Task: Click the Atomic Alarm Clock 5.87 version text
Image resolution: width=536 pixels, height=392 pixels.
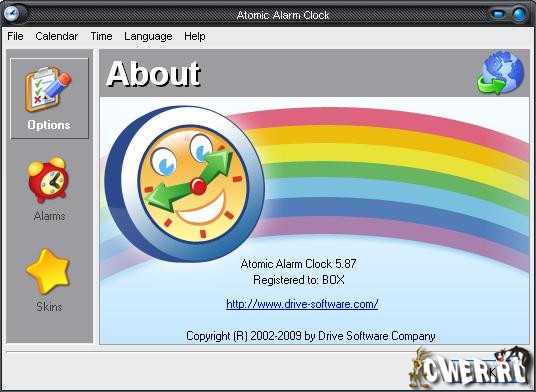Action: (298, 263)
